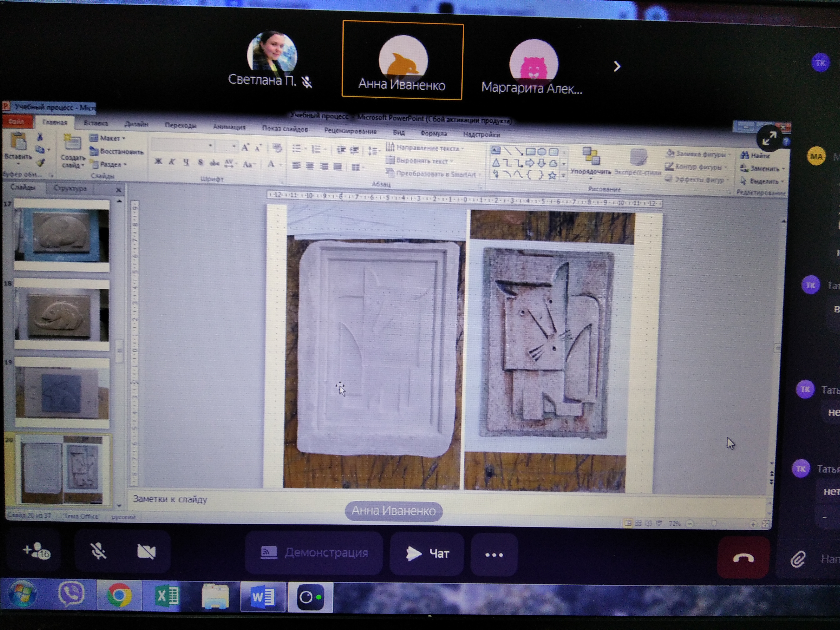Toggle the microphone mute button
The height and width of the screenshot is (630, 840).
tap(98, 551)
